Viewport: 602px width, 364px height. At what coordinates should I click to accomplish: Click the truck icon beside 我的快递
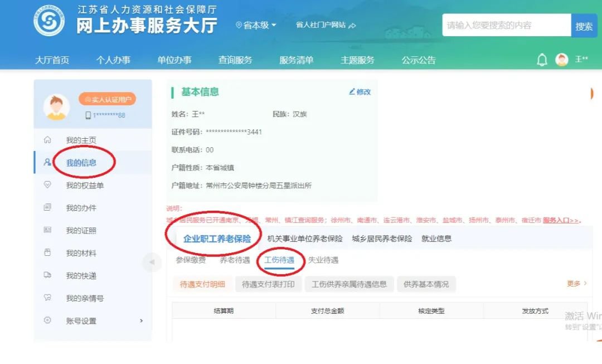click(47, 275)
